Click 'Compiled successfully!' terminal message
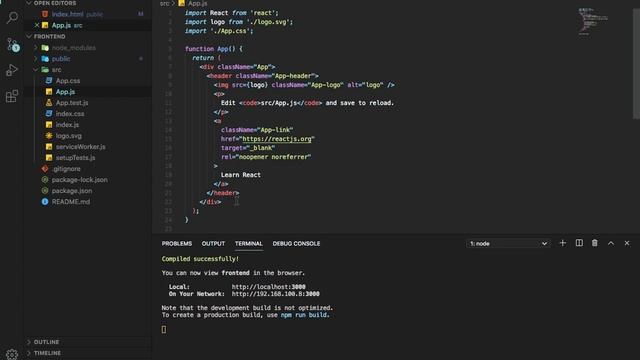The width and height of the screenshot is (640, 360). click(x=200, y=259)
